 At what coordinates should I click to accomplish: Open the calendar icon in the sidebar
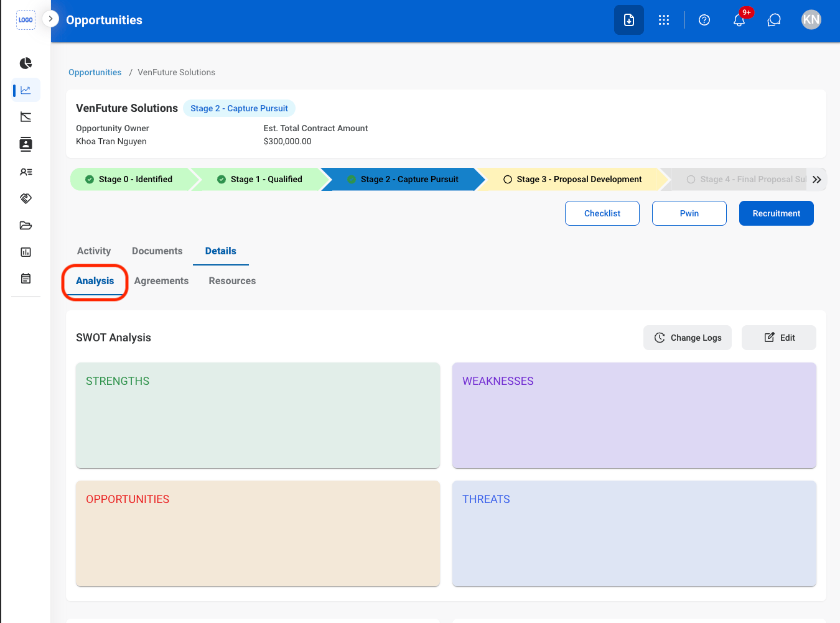(26, 279)
